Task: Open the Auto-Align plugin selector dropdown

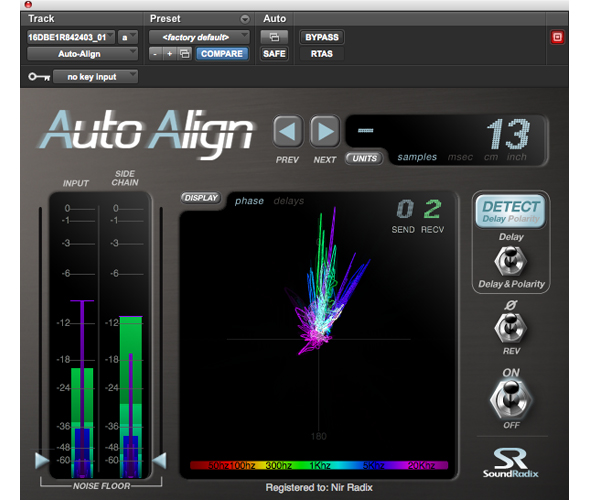Action: coord(82,54)
